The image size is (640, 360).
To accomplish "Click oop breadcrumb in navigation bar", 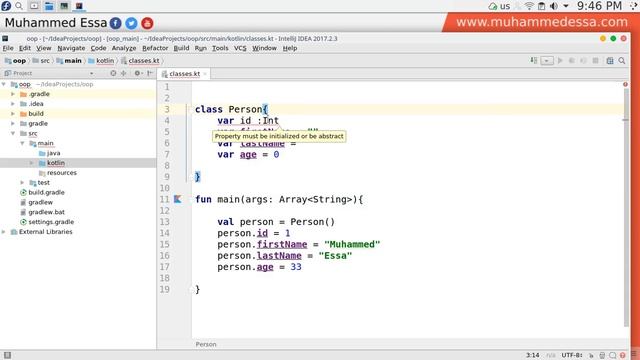I will pyautogui.click(x=15, y=60).
